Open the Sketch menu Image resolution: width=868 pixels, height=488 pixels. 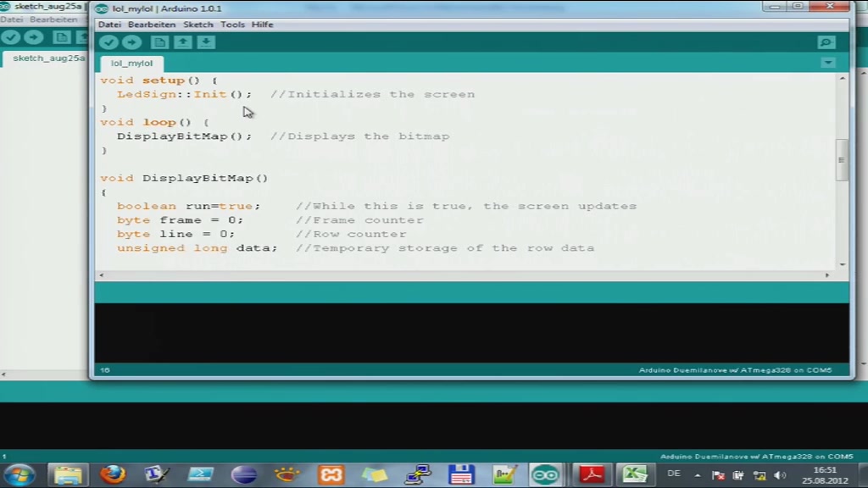click(198, 25)
